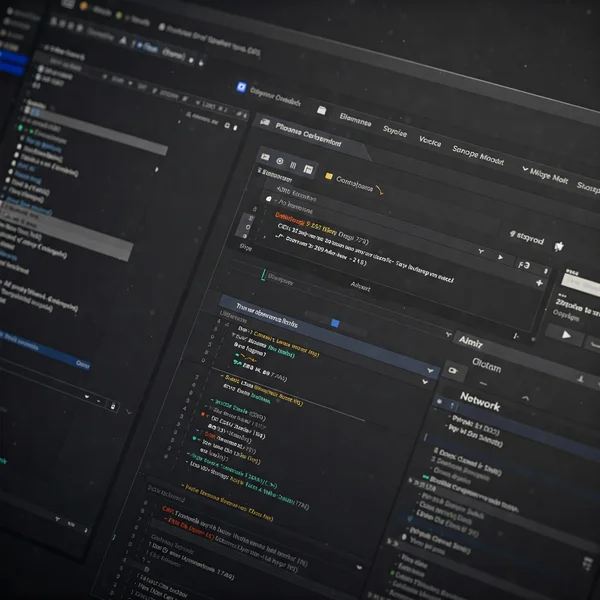The width and height of the screenshot is (600, 600).
Task: Click the orange circle icon in the top toolbar
Action: [83, 6]
